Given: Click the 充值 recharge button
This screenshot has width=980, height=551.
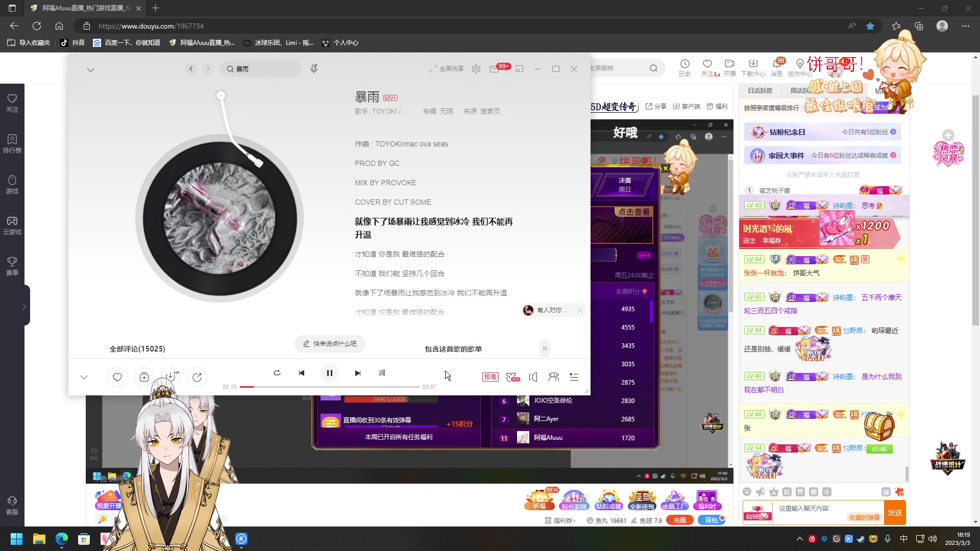Looking at the screenshot, I should pos(680,520).
